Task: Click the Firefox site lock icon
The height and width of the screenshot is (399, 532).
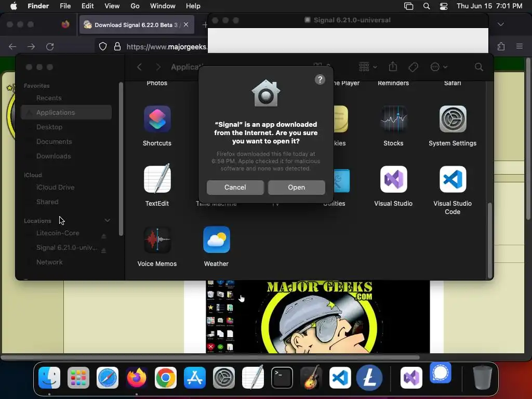Action: coord(117,46)
